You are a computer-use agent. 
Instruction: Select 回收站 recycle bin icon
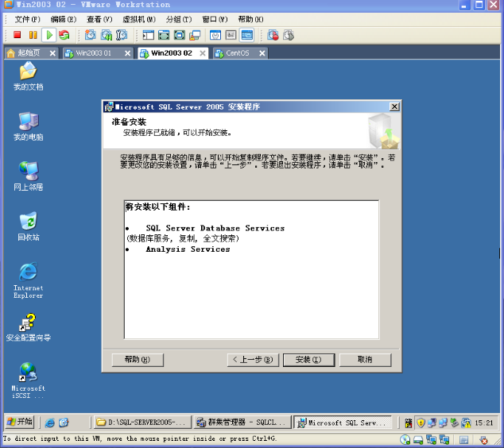pos(29,226)
